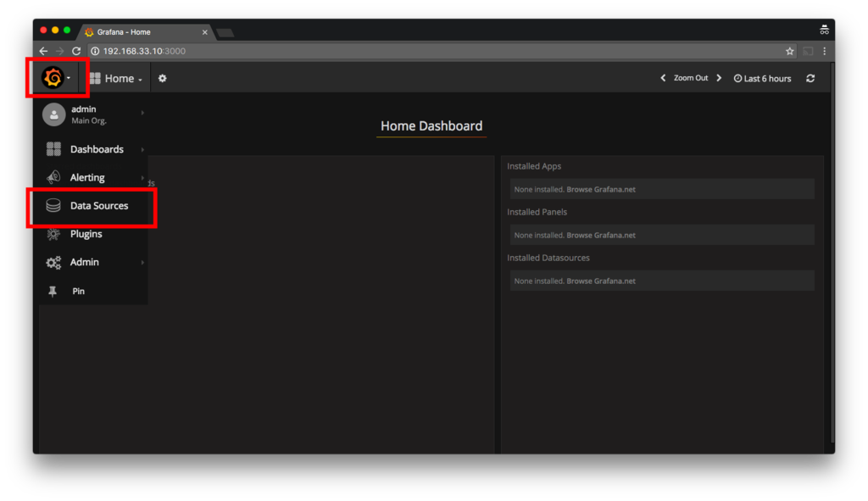The image size is (868, 501).
Task: Click the dashboard settings gear icon
Action: coord(162,79)
